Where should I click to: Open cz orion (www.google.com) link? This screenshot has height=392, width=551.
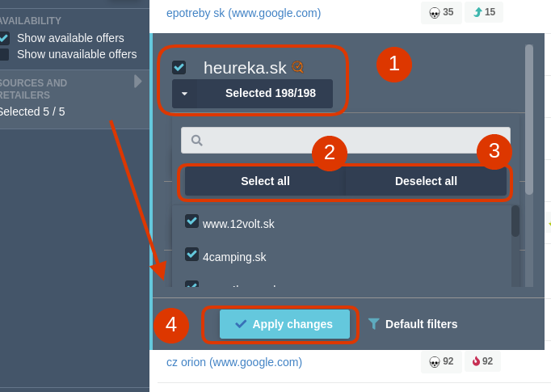point(234,362)
